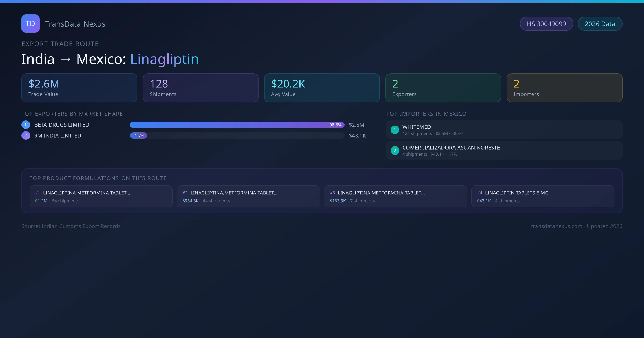Open the WHITEMED importer row
The image size is (644, 338).
504,130
